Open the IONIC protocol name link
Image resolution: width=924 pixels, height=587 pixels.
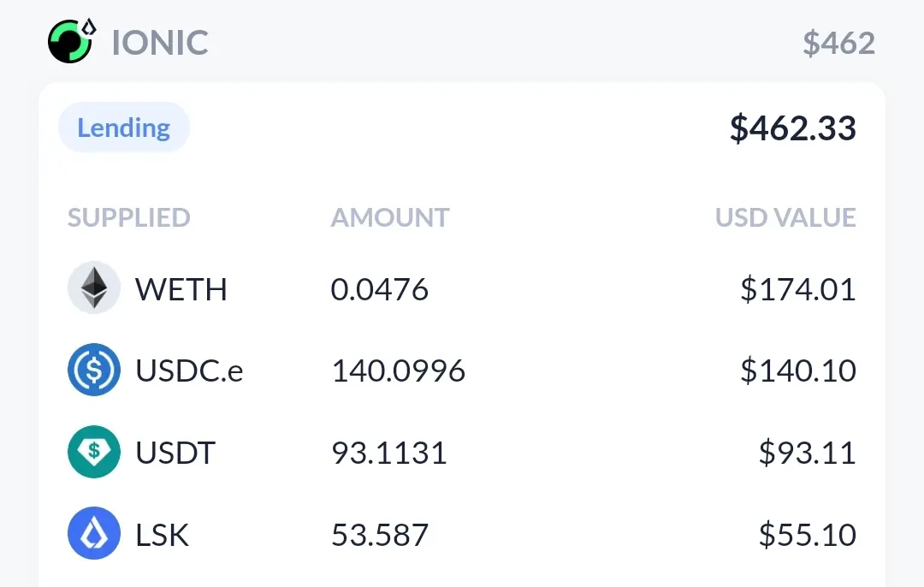160,43
